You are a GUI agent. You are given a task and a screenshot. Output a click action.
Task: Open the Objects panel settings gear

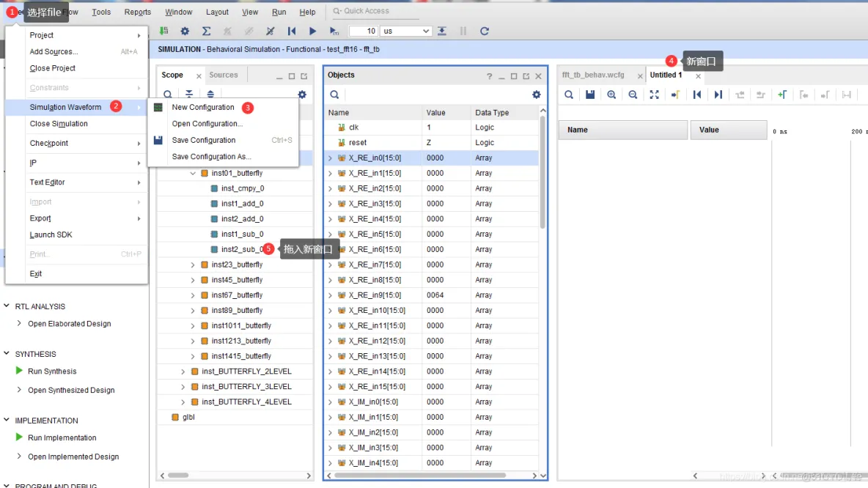coord(537,95)
